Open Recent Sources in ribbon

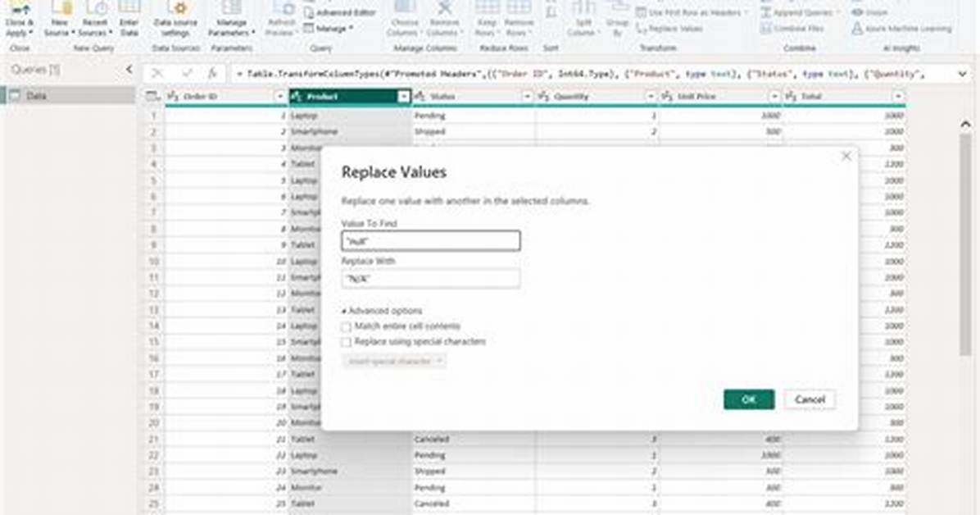(x=95, y=19)
